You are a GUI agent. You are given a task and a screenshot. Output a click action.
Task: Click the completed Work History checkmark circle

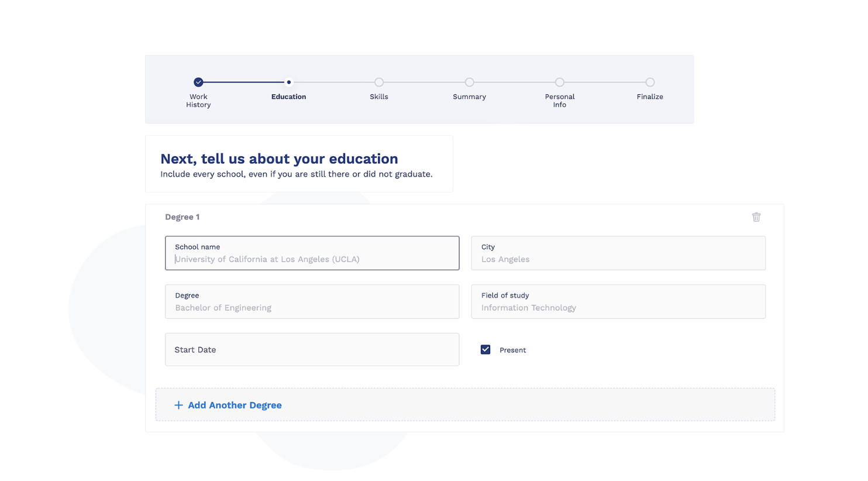point(198,82)
